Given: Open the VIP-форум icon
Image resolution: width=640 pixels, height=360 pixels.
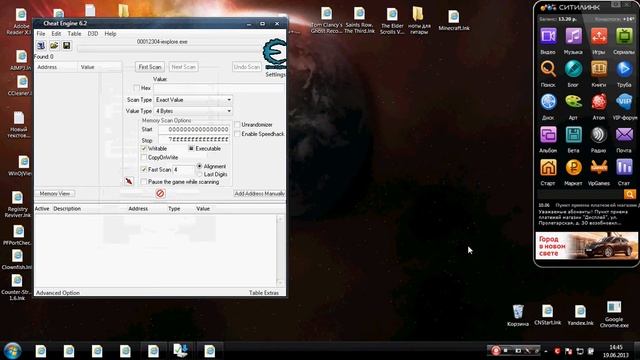Looking at the screenshot, I should coord(624,102).
